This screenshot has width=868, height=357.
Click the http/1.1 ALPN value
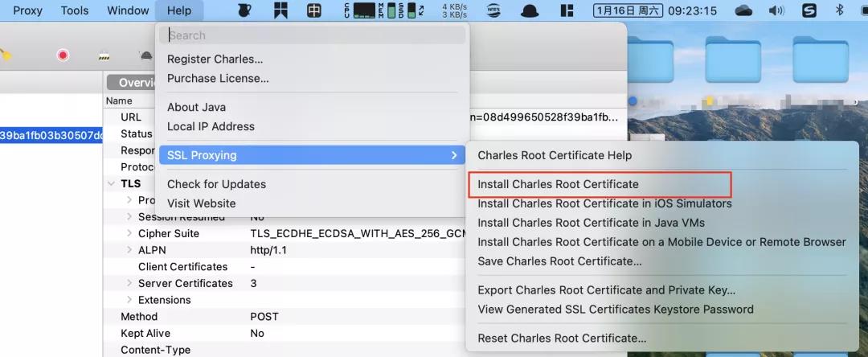tap(268, 250)
